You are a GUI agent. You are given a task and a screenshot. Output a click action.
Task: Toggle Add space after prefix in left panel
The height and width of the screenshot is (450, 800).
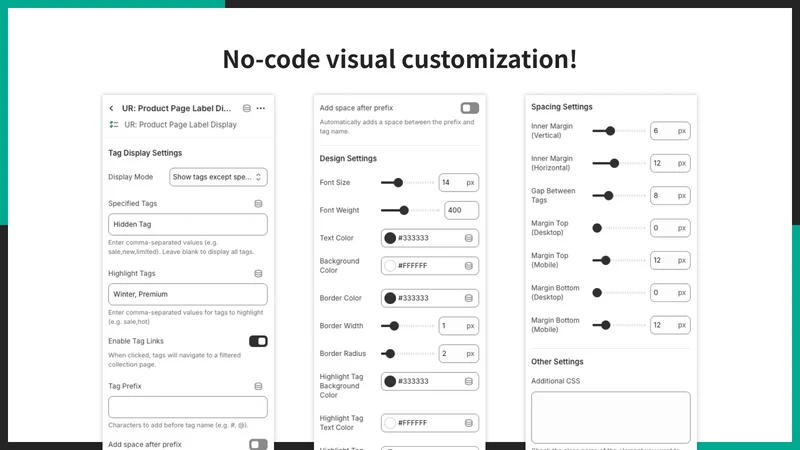coord(258,444)
